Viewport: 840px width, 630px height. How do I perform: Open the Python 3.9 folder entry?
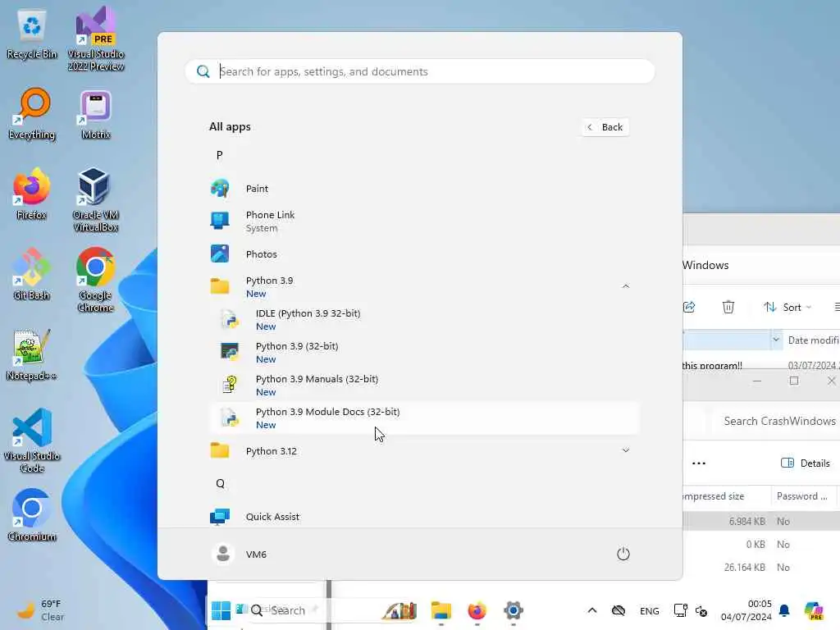click(x=424, y=286)
